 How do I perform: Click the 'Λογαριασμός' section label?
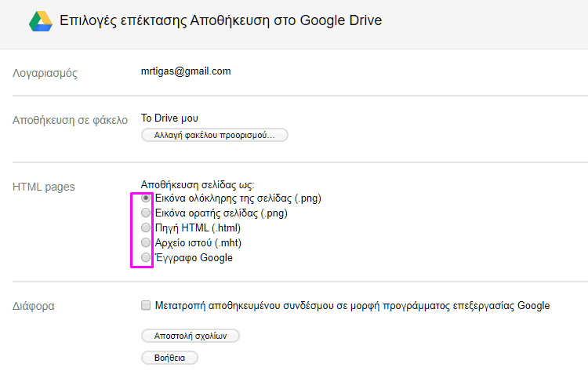[x=45, y=73]
